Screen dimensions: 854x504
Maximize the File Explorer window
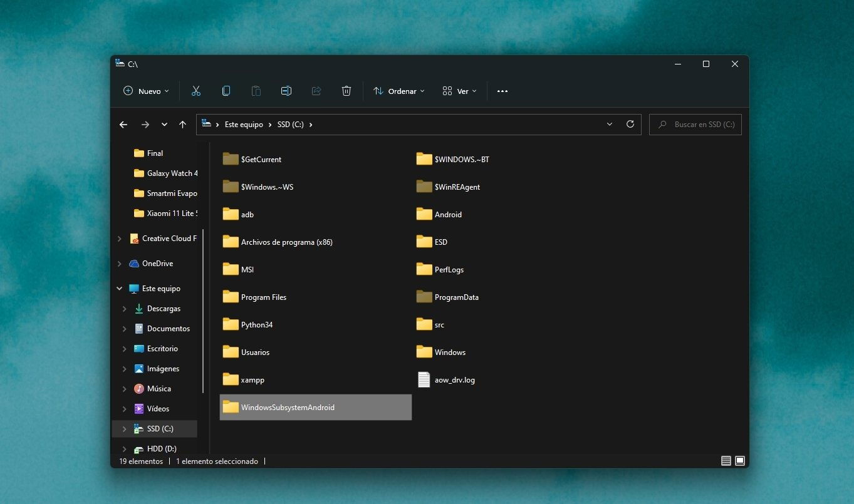point(706,64)
